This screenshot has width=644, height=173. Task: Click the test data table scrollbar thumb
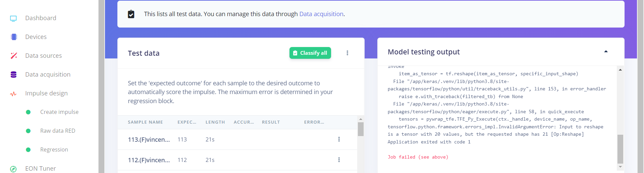361,129
